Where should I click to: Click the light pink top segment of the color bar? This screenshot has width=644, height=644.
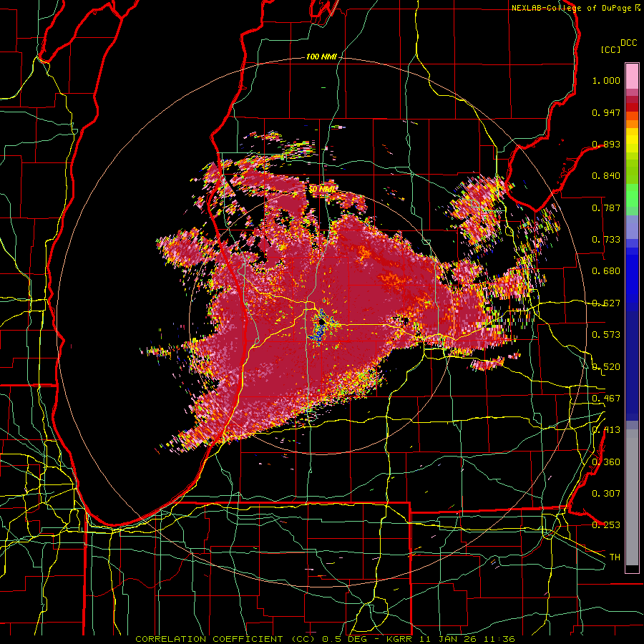click(632, 76)
